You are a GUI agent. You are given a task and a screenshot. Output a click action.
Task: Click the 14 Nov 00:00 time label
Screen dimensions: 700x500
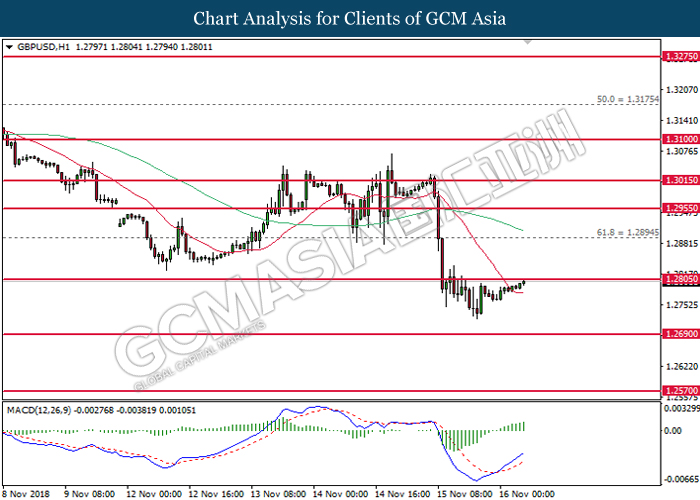pos(340,494)
